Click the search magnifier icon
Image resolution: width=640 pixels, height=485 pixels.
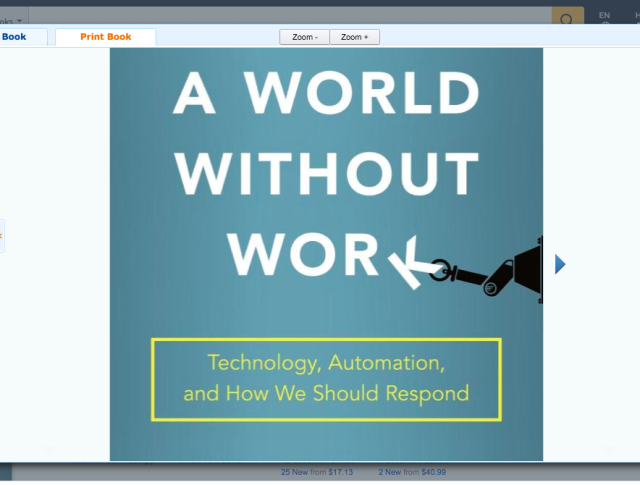click(x=567, y=18)
